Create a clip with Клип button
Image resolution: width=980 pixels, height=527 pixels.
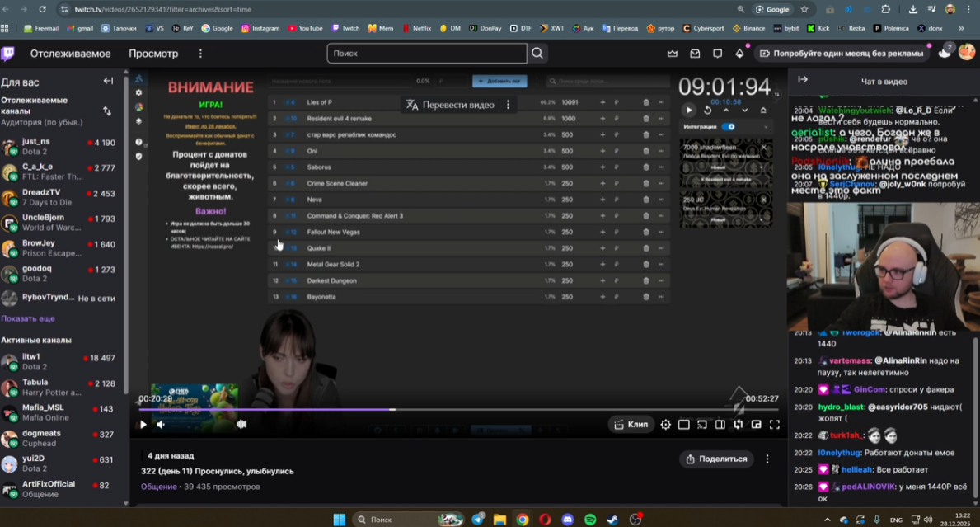631,425
